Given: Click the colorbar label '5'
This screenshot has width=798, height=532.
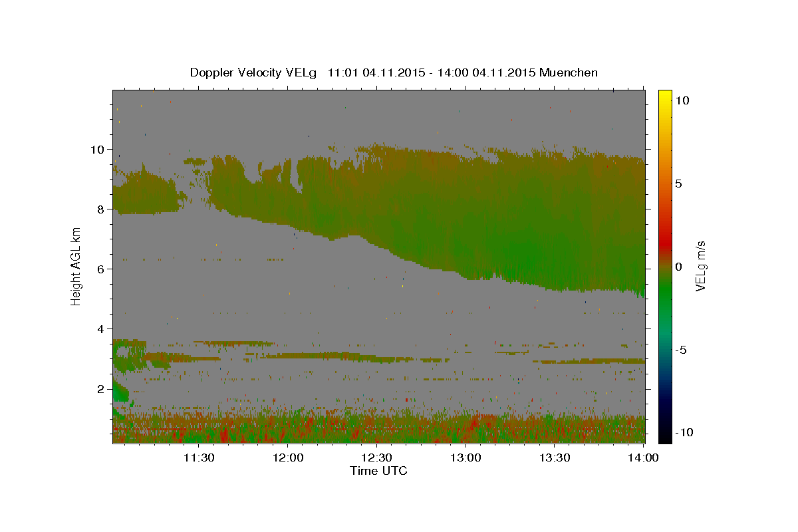Looking at the screenshot, I should [x=678, y=184].
